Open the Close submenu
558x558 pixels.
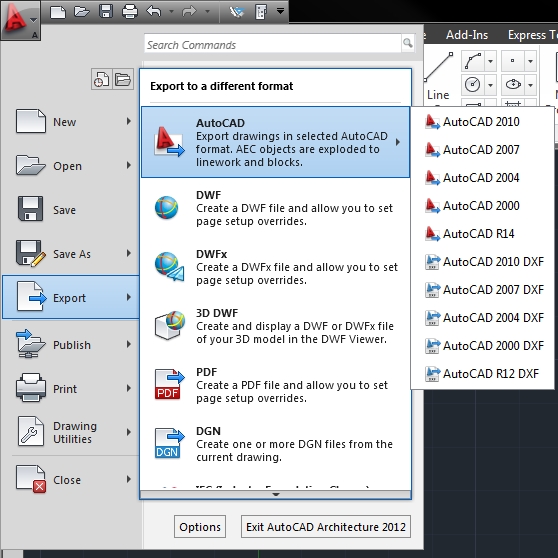70,479
